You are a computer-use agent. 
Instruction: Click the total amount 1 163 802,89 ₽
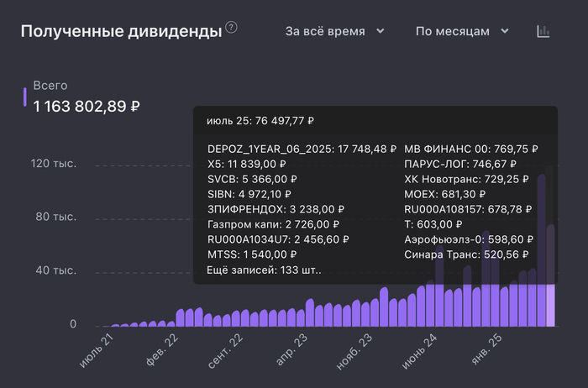(x=87, y=107)
